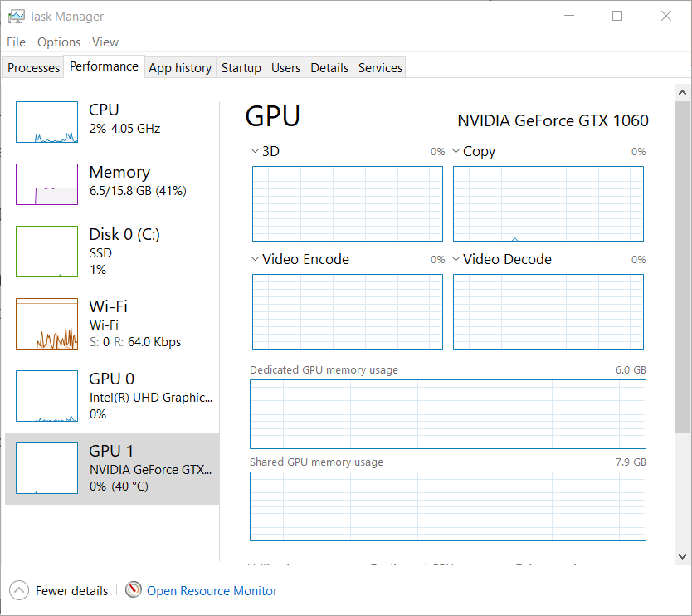Click the Task Manager app icon in title bar
692x616 pixels.
coord(17,17)
